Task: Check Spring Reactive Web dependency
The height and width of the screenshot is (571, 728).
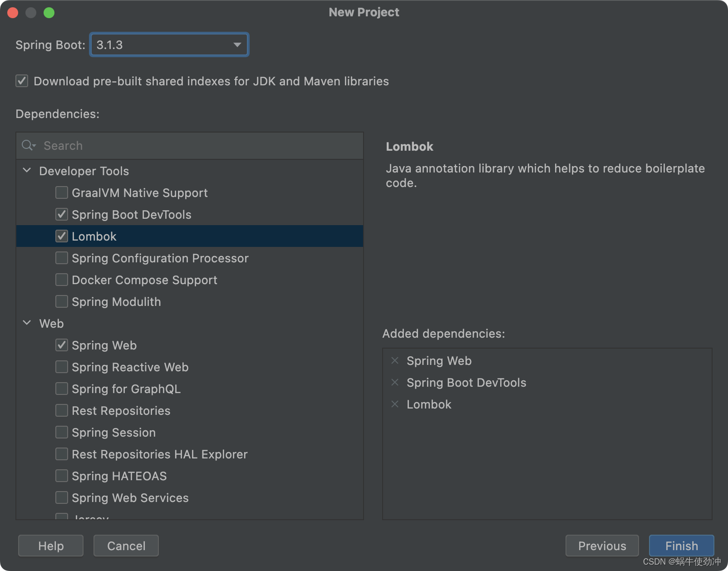Action: click(x=62, y=367)
